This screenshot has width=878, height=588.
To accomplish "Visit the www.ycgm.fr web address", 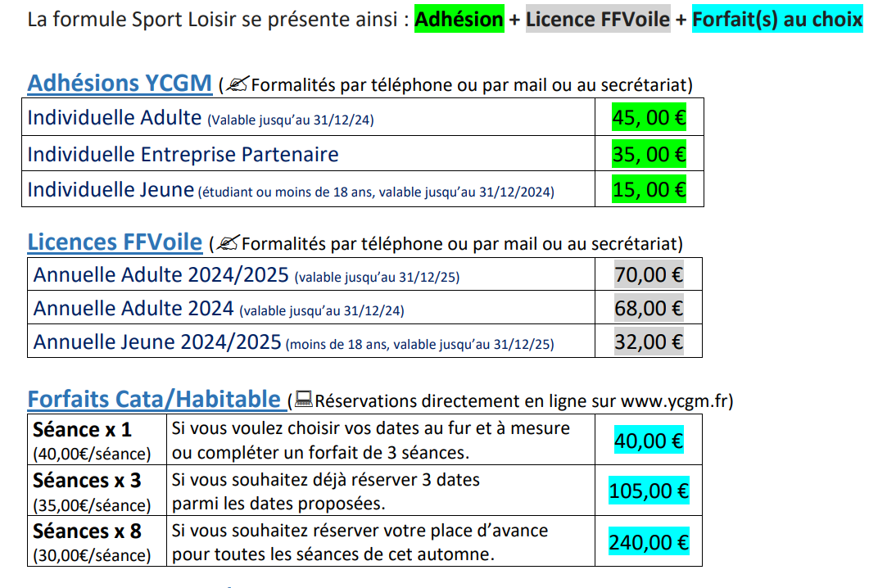I will pos(673,401).
